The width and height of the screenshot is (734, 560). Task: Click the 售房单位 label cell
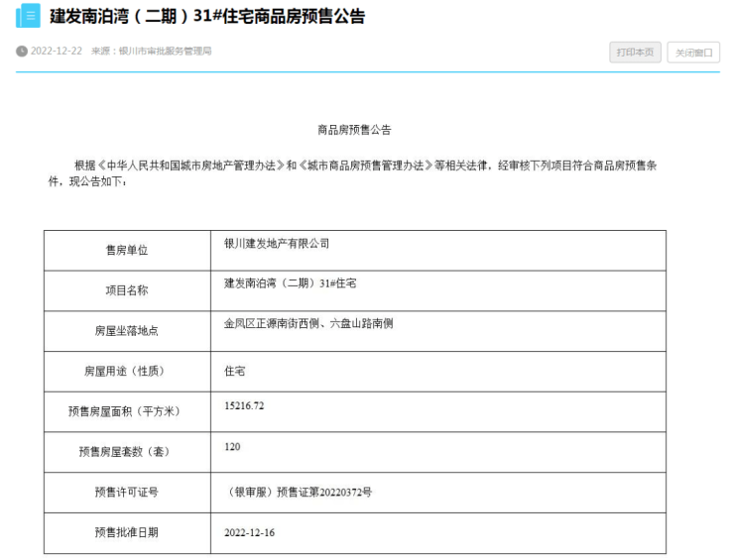tap(127, 251)
